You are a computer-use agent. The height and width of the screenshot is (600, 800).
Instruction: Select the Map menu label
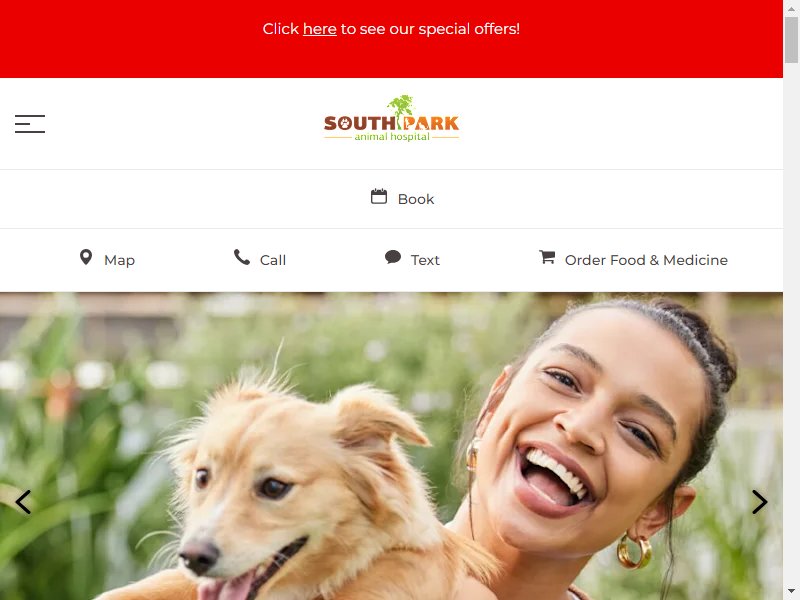click(119, 260)
